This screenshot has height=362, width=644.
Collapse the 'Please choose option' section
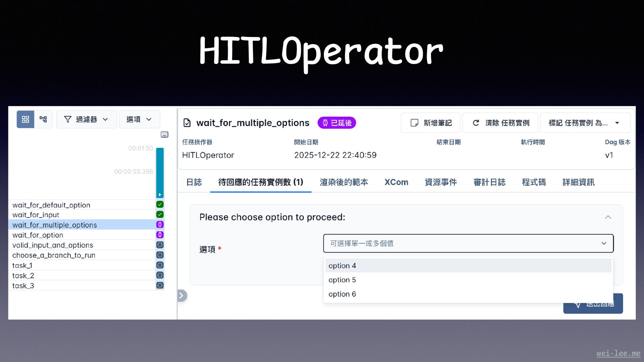coord(608,217)
